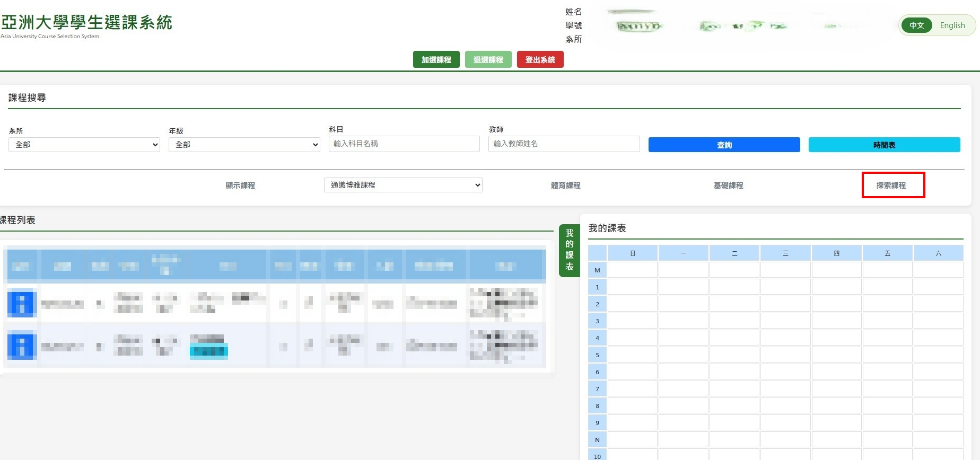Viewport: 980px width, 460px height.
Task: Click the 日 column header in schedule
Action: (633, 253)
